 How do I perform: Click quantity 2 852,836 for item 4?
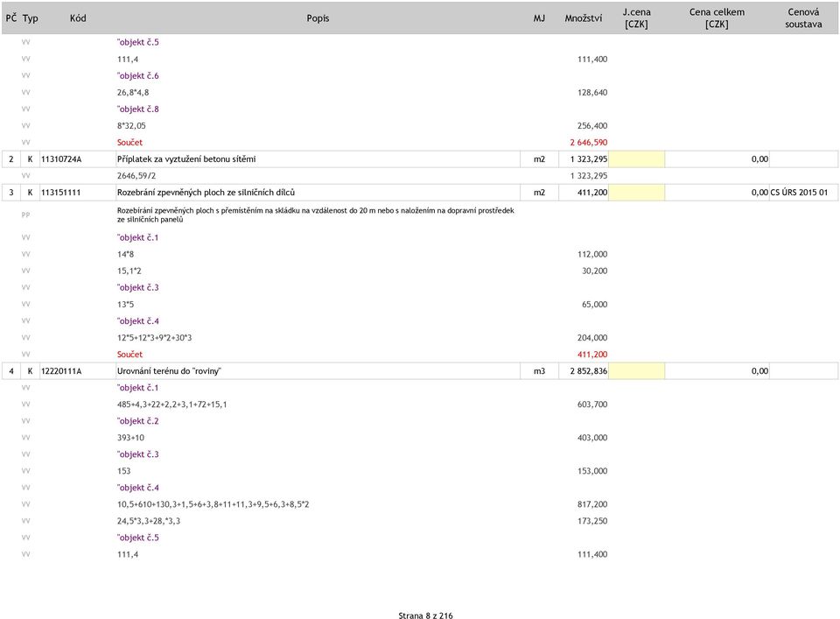(x=588, y=371)
